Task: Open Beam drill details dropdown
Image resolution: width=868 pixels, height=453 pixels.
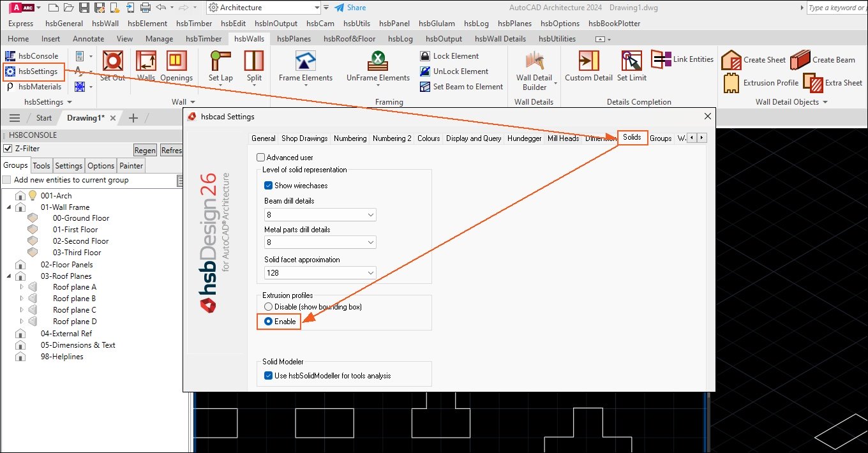Action: (x=320, y=215)
